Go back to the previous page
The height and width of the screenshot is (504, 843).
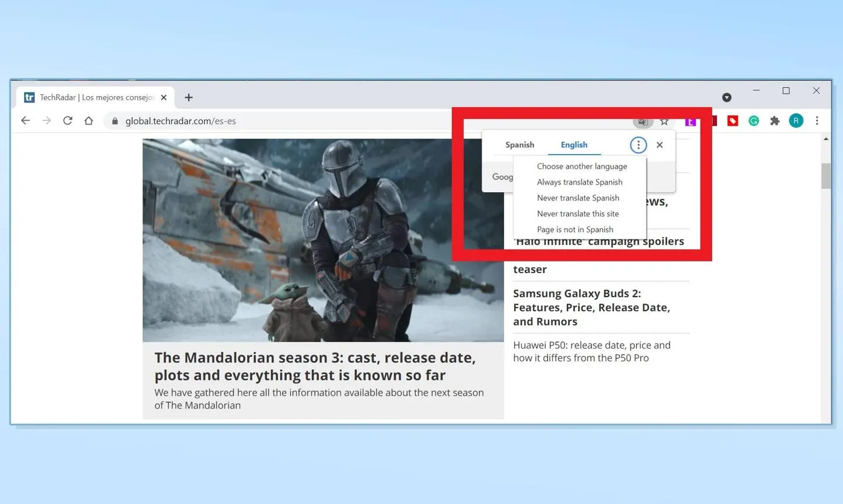(25, 121)
